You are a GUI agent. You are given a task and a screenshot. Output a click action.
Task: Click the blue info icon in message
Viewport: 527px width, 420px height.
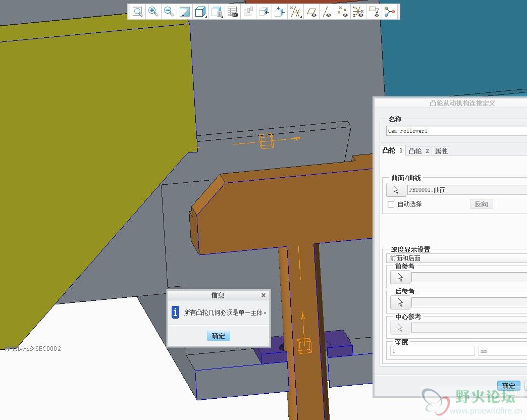[175, 312]
